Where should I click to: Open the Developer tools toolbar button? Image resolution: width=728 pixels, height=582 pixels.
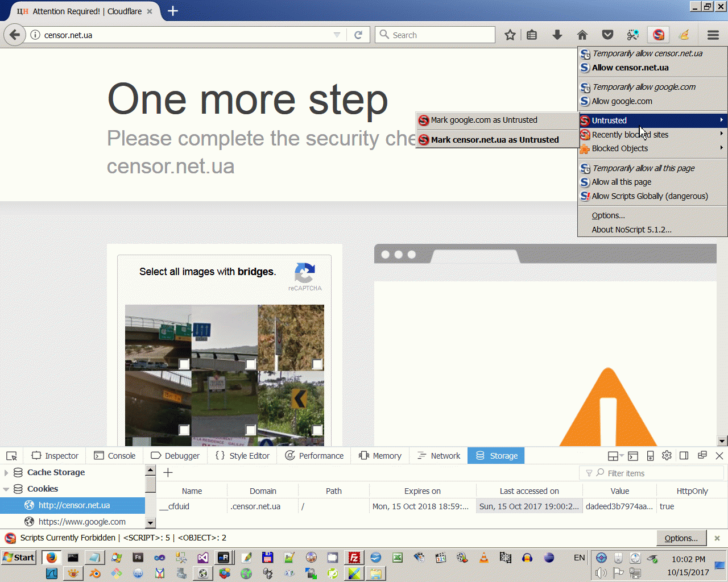point(633,35)
